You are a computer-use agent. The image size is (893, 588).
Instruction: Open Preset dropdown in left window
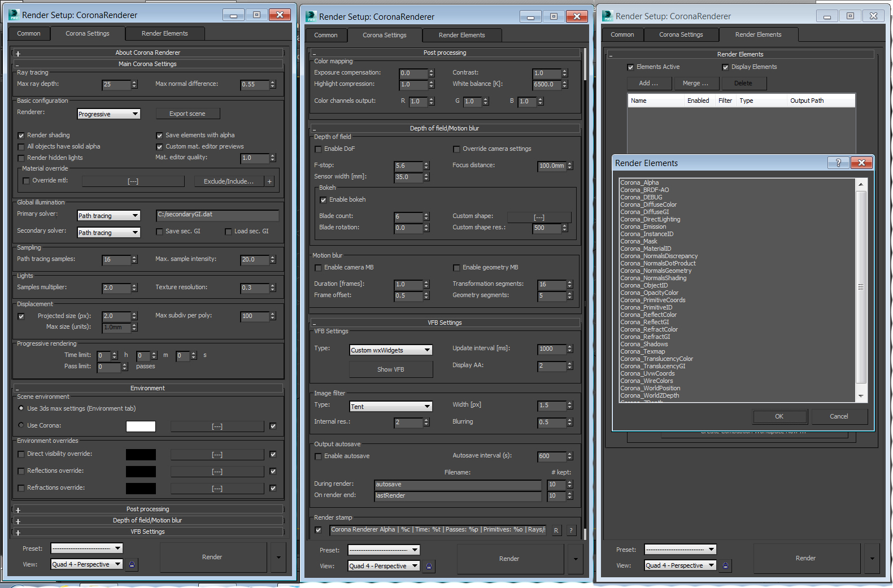click(x=87, y=548)
